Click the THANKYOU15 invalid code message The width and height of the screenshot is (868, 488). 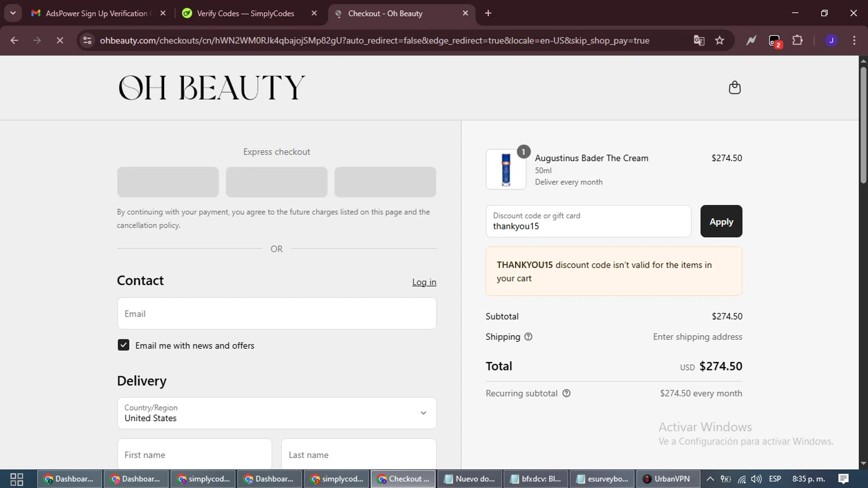pyautogui.click(x=614, y=271)
